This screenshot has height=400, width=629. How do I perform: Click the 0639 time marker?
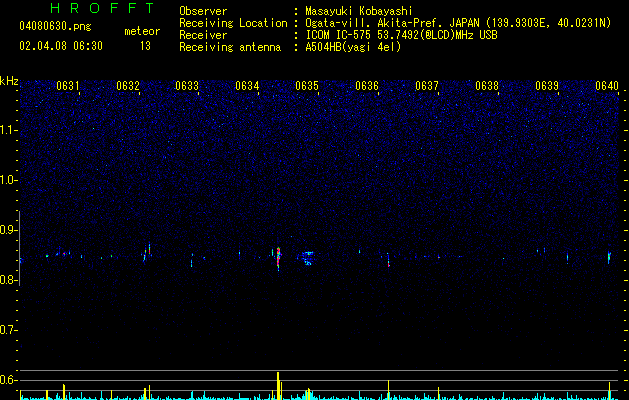coord(547,86)
